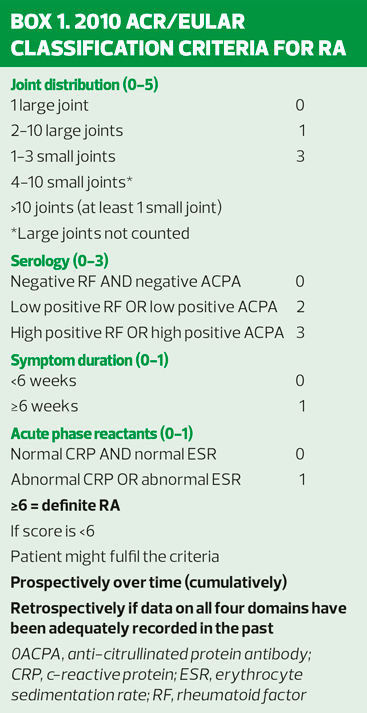This screenshot has height=713, width=367.
Task: Select 'Low positive RF OR low positive ACPA'
Action: (144, 307)
